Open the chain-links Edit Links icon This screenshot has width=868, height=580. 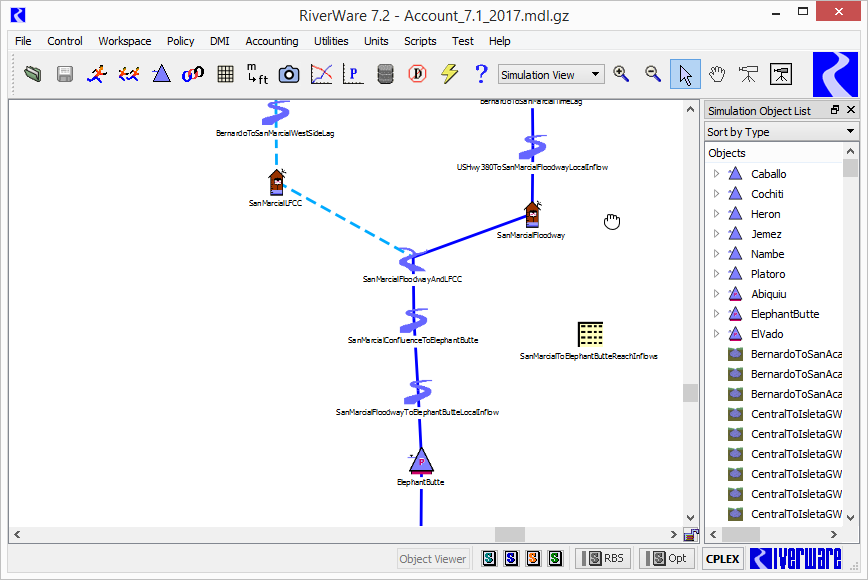click(x=193, y=74)
